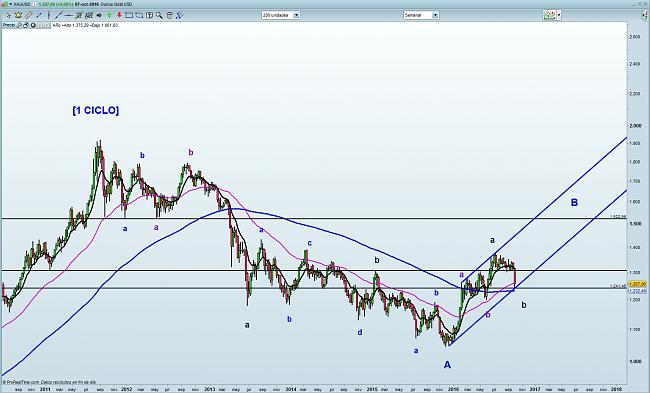Image resolution: width=650 pixels, height=393 pixels.
Task: Select the text annotation T tool
Action: point(149,15)
